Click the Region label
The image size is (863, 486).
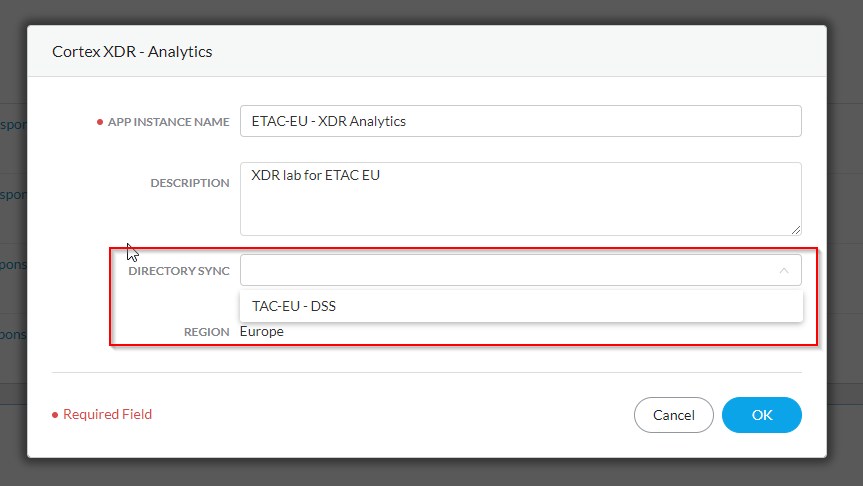pyautogui.click(x=206, y=332)
